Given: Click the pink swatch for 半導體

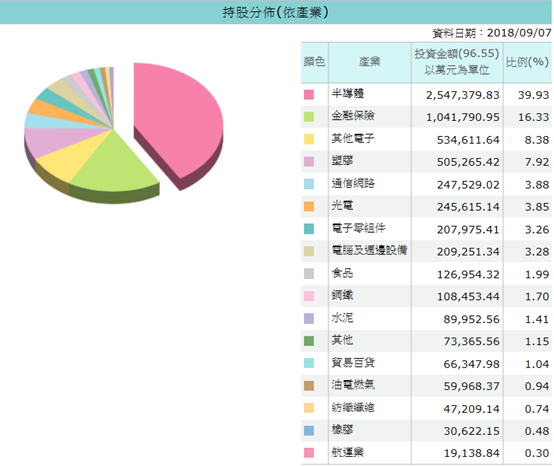Looking at the screenshot, I should 309,95.
